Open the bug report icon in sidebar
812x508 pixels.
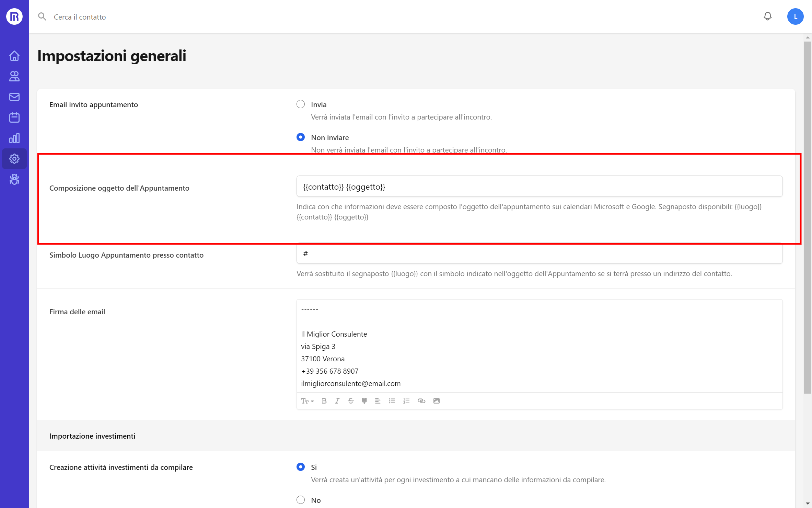pyautogui.click(x=14, y=179)
